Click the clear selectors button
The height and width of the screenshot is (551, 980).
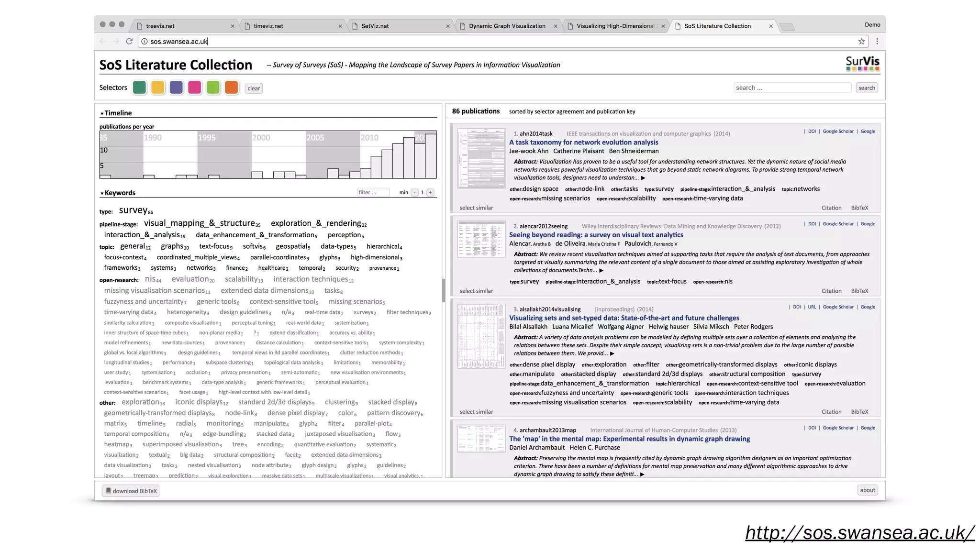[254, 88]
